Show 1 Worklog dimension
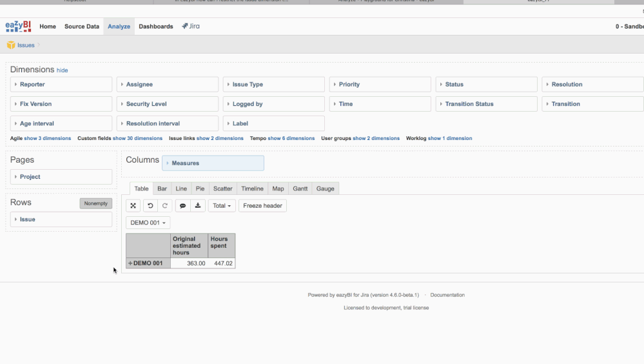Screen dimensions: 644x364 (450, 138)
